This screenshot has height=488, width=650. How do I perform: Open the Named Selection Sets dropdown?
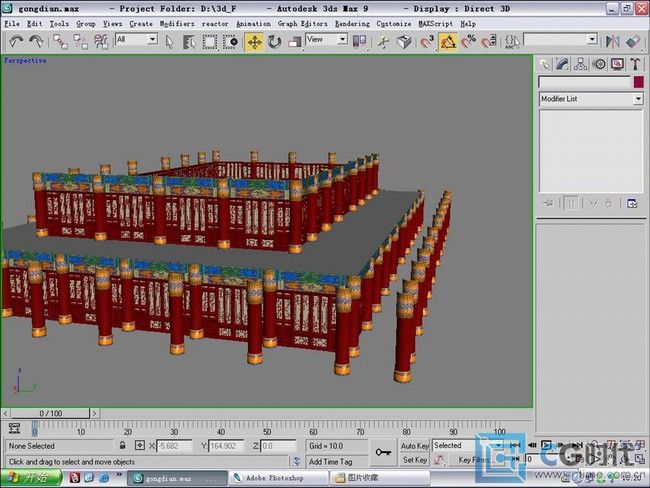pyautogui.click(x=592, y=40)
